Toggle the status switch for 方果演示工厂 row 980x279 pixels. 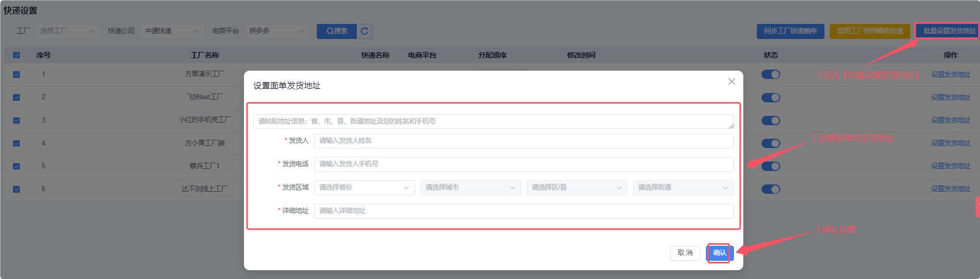point(770,74)
